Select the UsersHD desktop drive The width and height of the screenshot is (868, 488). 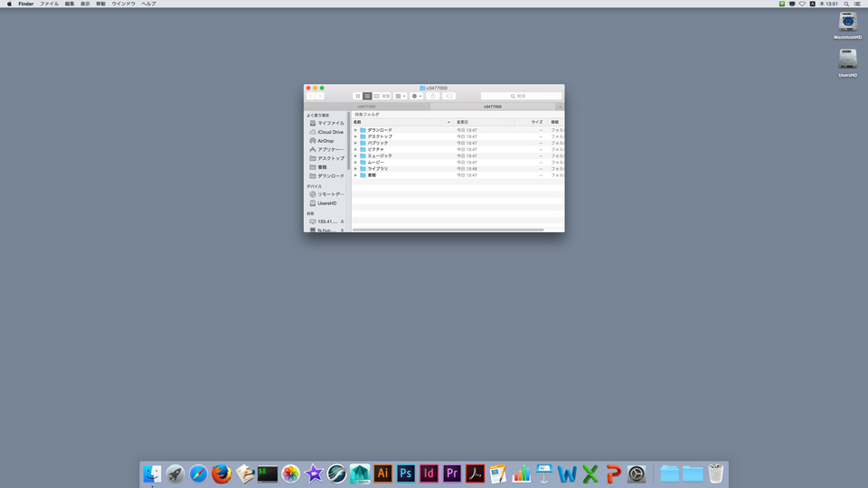coord(847,62)
